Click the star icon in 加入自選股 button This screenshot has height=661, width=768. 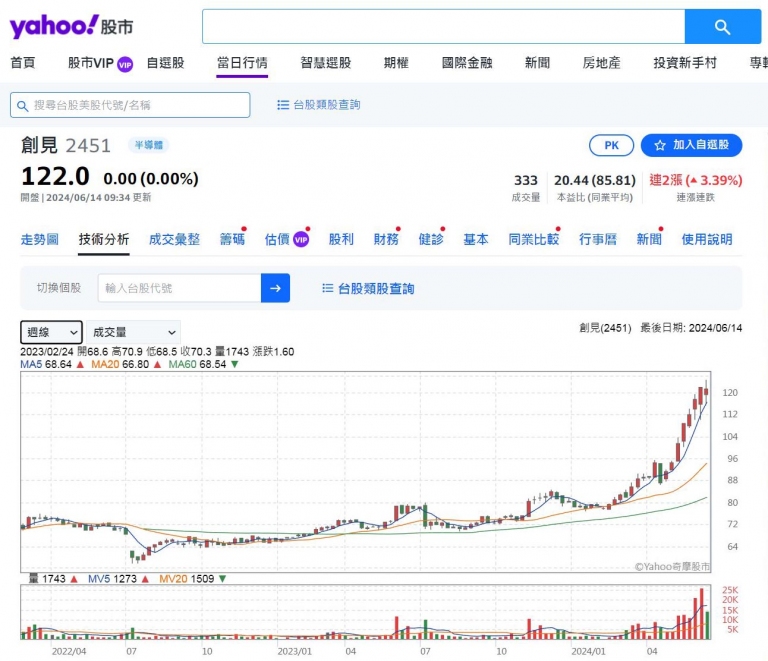[660, 145]
